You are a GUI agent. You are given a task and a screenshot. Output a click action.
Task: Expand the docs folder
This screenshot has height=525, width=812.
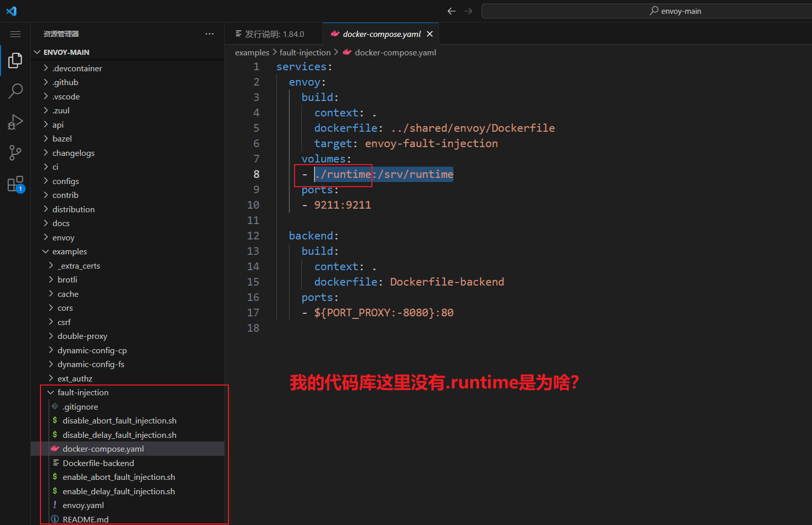pyautogui.click(x=128, y=223)
